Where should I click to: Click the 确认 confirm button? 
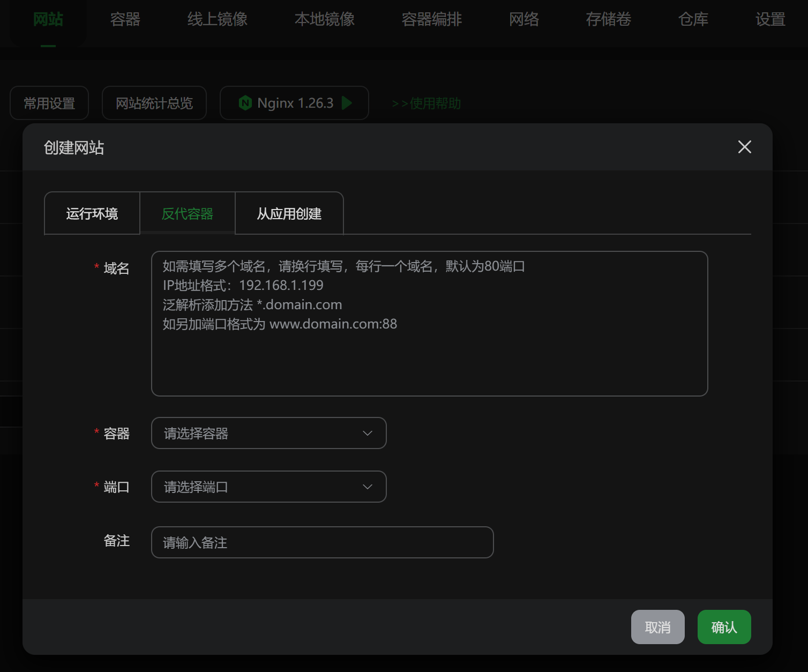pyautogui.click(x=724, y=627)
